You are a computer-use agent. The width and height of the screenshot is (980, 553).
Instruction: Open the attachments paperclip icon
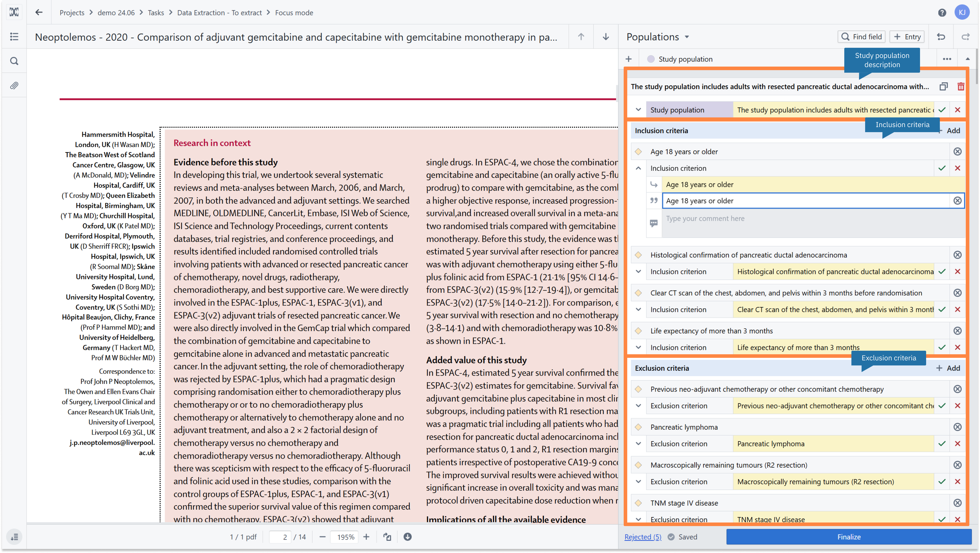coord(14,85)
